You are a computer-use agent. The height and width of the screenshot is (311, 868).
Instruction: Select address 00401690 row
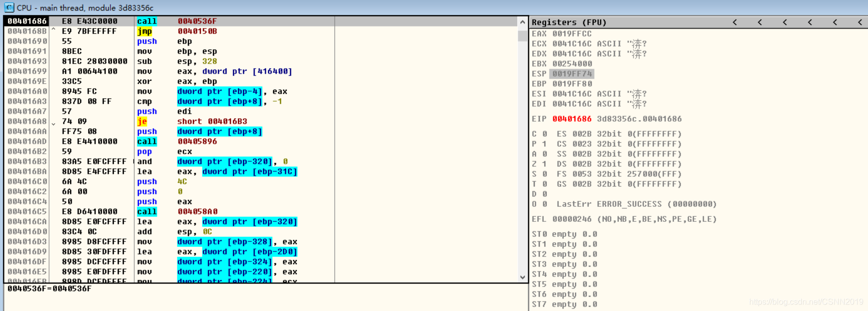pos(27,41)
